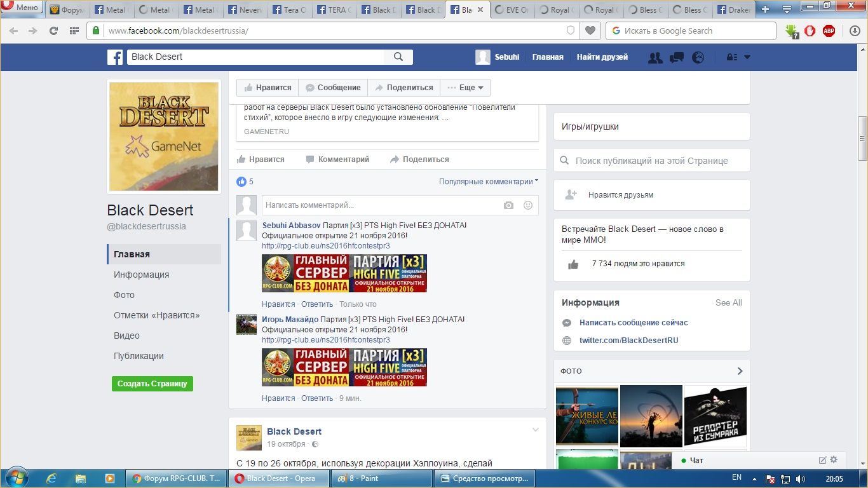Open chat settings gear icon

tap(834, 460)
